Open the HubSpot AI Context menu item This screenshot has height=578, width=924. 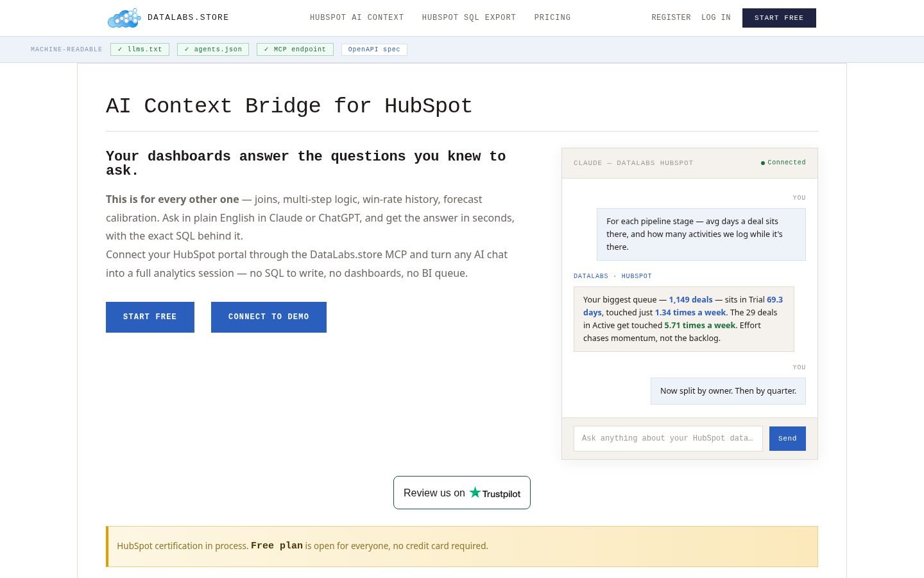(357, 17)
